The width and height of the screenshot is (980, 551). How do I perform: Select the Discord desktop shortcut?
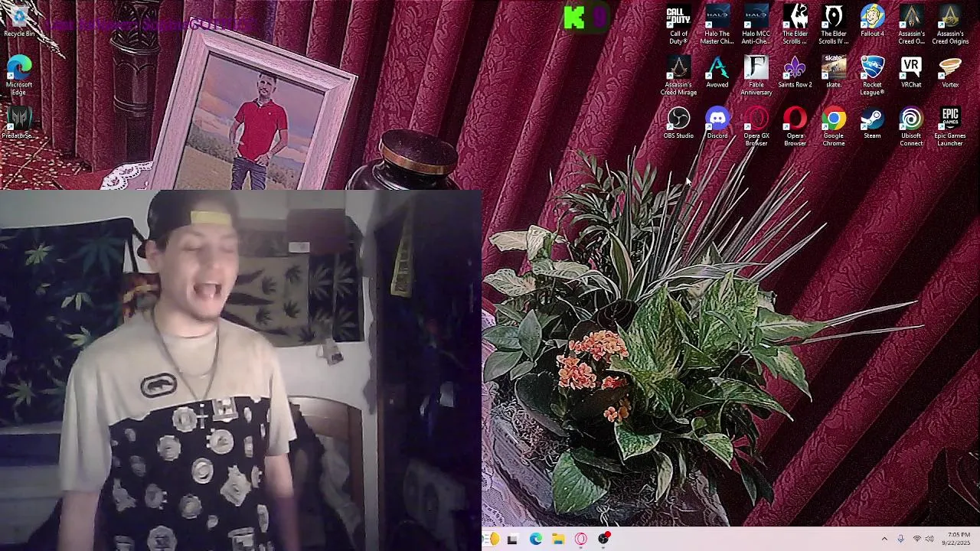pyautogui.click(x=717, y=123)
